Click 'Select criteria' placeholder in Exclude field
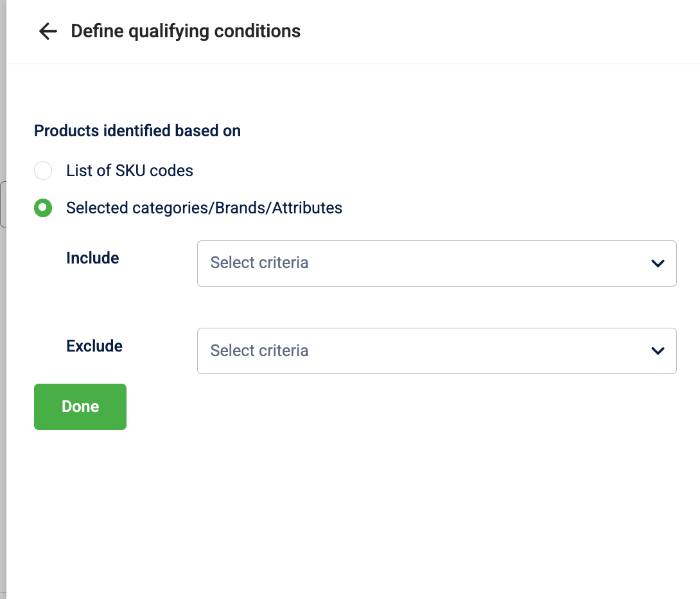This screenshot has height=599, width=700. (x=259, y=351)
